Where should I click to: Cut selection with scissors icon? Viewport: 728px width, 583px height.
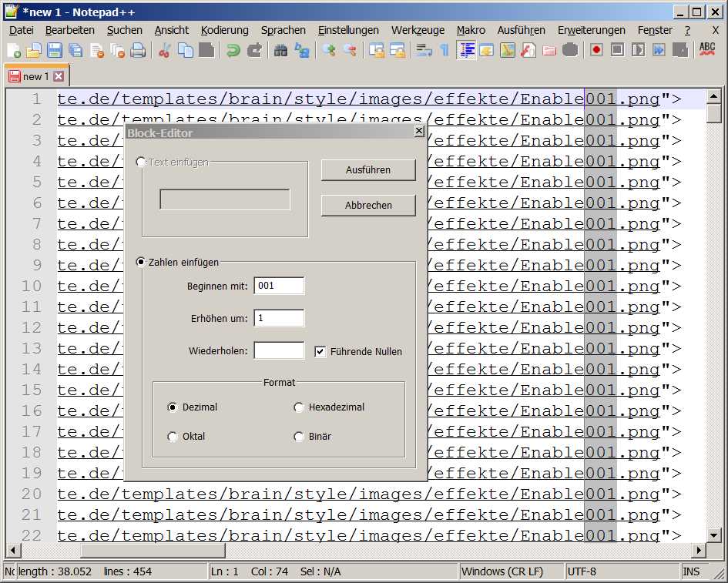click(164, 50)
